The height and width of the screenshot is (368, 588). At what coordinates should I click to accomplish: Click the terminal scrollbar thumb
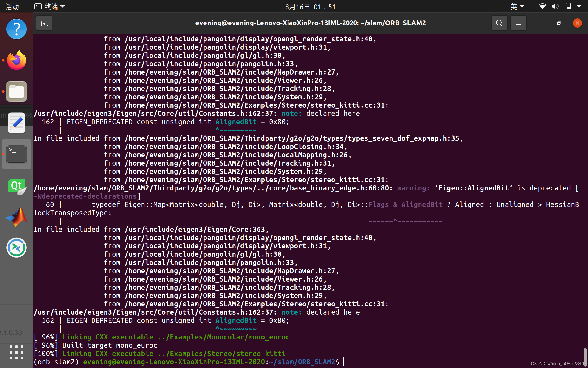585,357
